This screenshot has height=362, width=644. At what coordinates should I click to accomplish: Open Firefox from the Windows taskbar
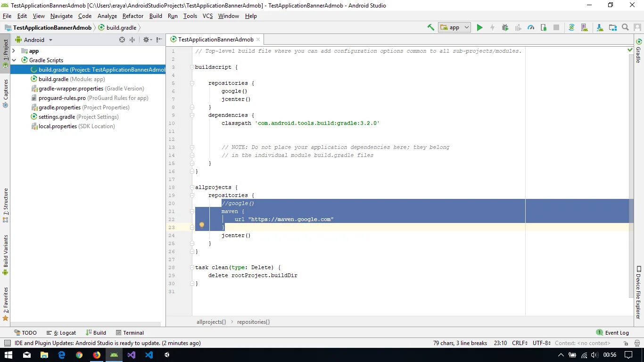[x=97, y=355]
